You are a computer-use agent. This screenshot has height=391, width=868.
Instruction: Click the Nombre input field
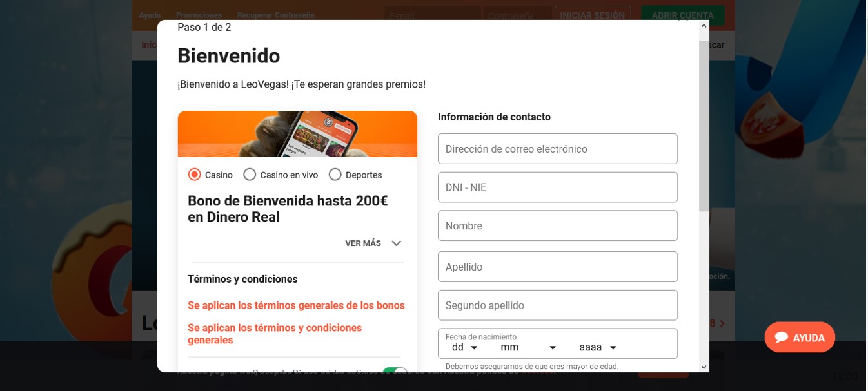click(558, 226)
